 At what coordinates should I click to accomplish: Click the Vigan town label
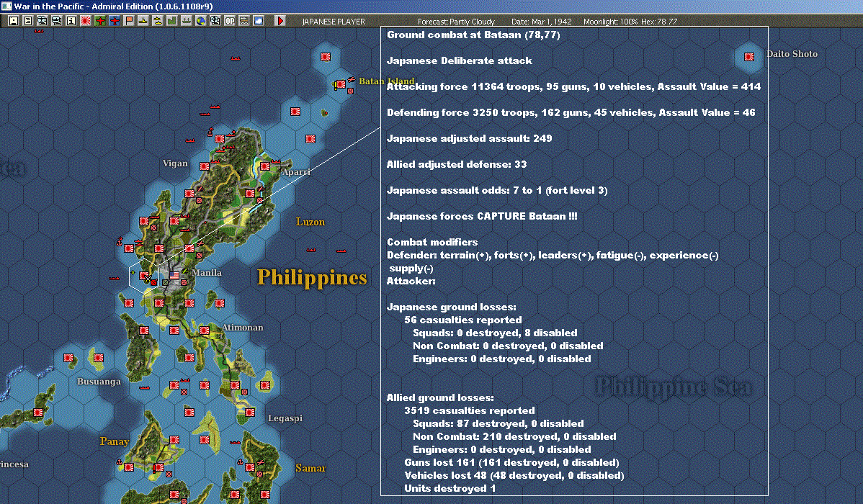click(x=175, y=163)
